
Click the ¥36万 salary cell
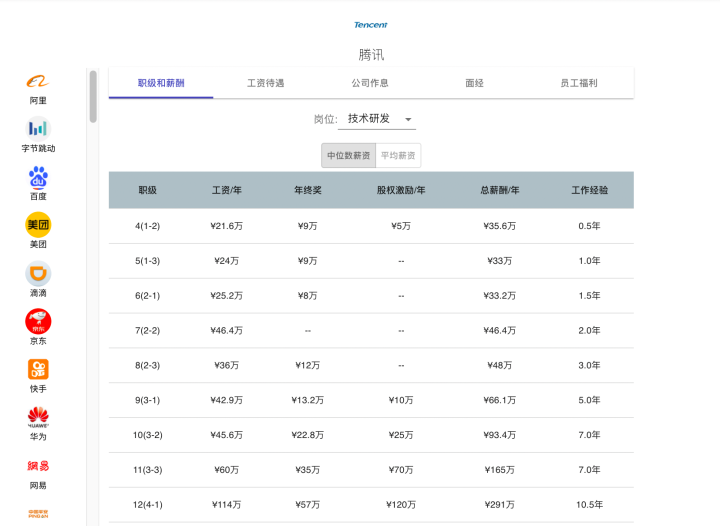(226, 365)
